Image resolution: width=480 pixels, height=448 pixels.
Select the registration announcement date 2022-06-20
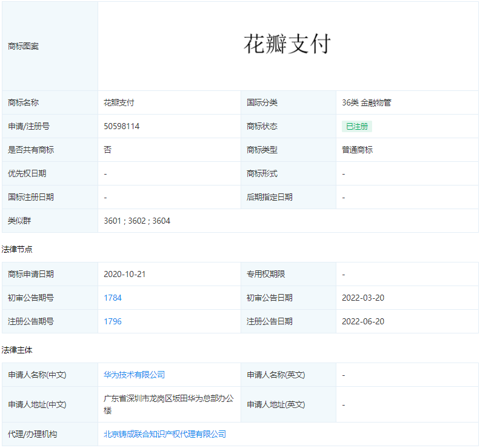click(363, 321)
